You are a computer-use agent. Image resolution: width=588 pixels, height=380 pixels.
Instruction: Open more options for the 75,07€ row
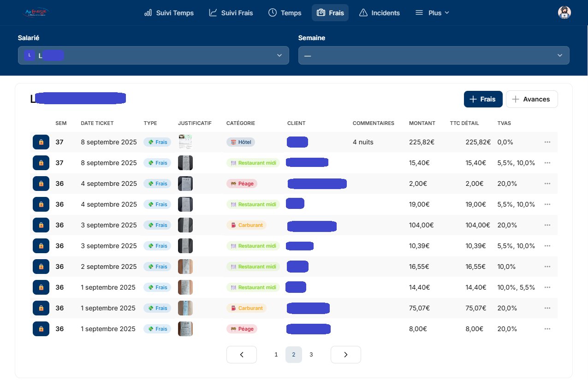coord(547,308)
